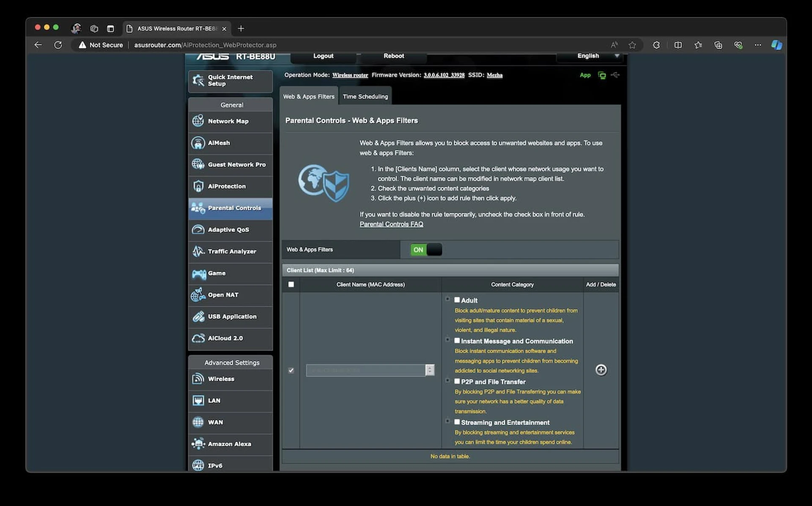Click the network status icon near App

[602, 75]
